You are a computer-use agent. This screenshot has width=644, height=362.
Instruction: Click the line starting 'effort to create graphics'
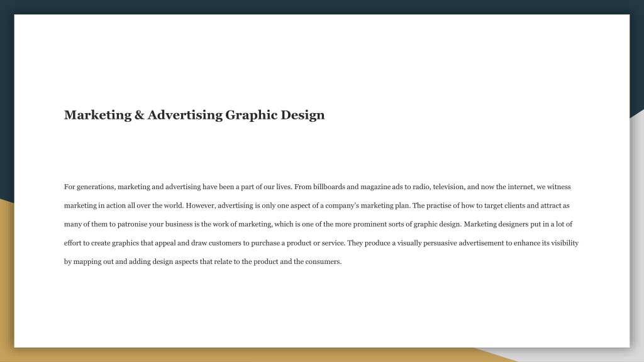click(x=321, y=243)
